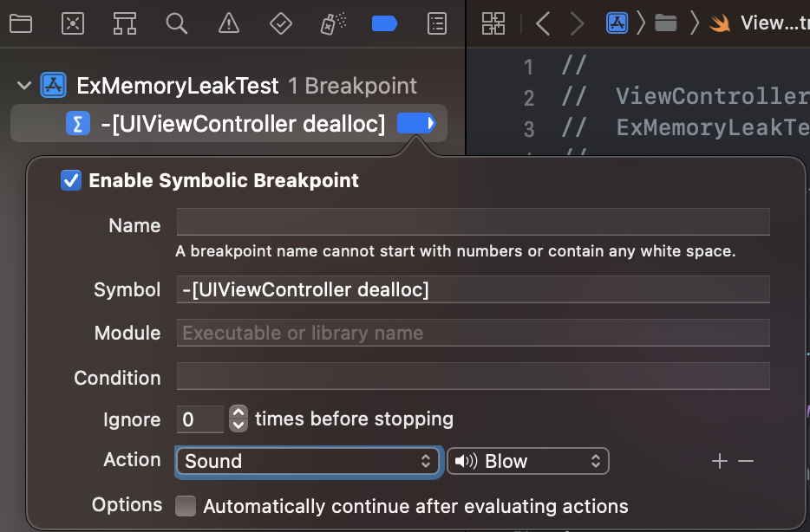810x532 pixels.
Task: Open the Issue navigator warning icon
Action: (229, 23)
